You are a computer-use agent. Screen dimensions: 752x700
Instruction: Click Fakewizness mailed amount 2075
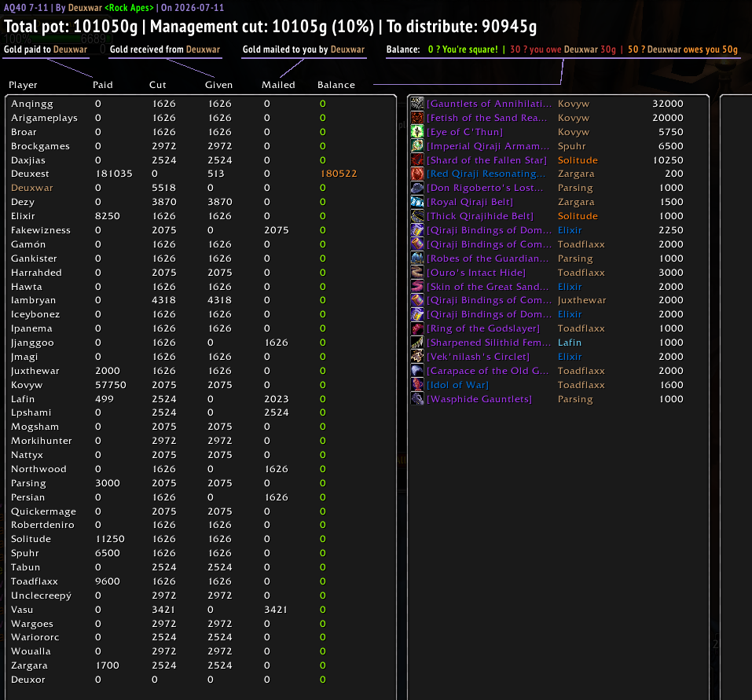(x=277, y=230)
